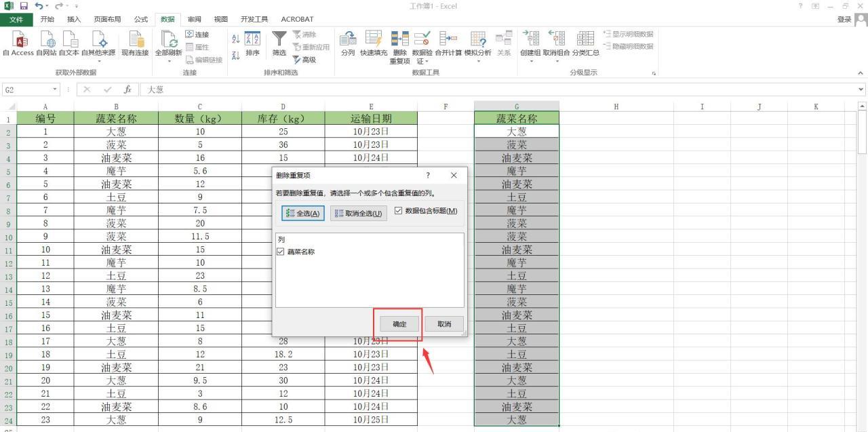Toggle the Filter (筛选) funnel
Image resolution: width=868 pixels, height=432 pixels.
[279, 43]
